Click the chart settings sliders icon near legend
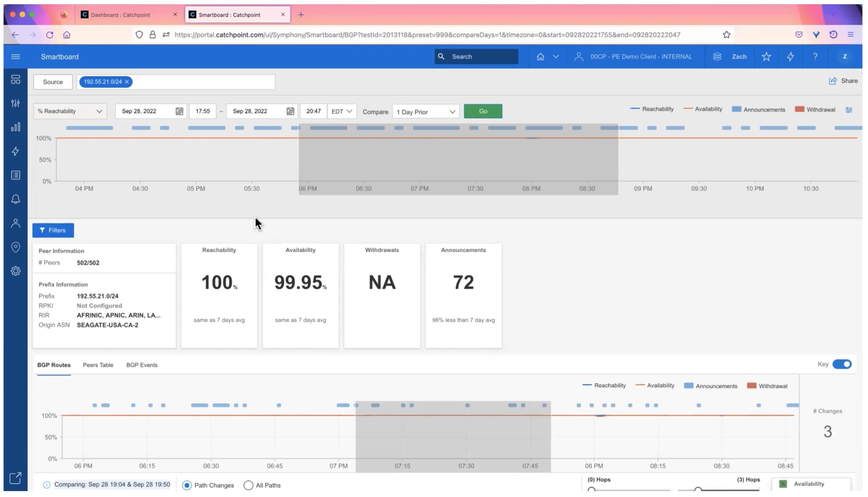The image size is (868, 497). (848, 110)
